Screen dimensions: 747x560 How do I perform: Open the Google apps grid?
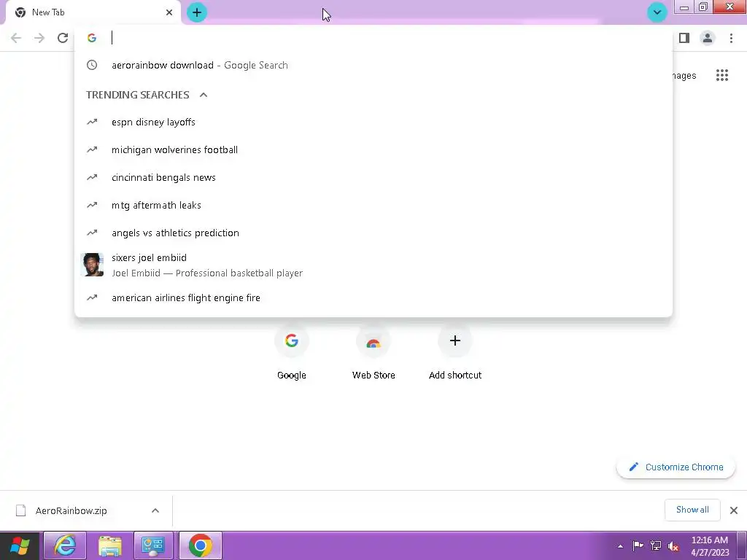point(722,75)
